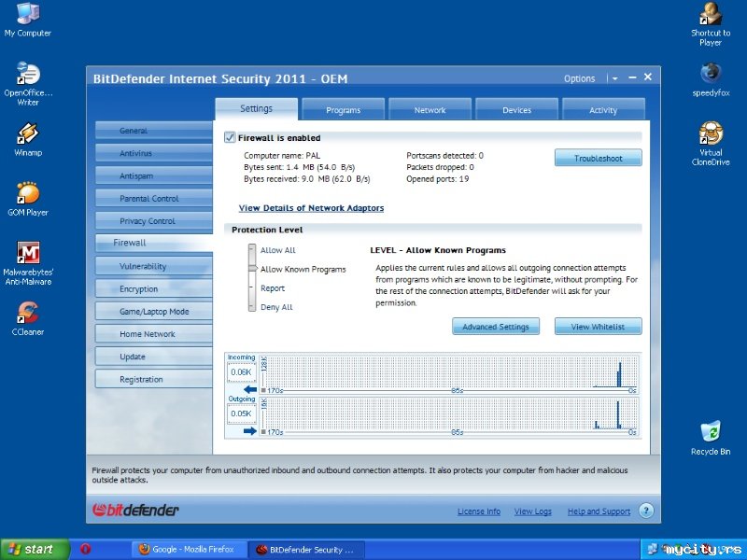Click the Opened ports: 19 text
The height and width of the screenshot is (560, 747).
pyautogui.click(x=437, y=179)
